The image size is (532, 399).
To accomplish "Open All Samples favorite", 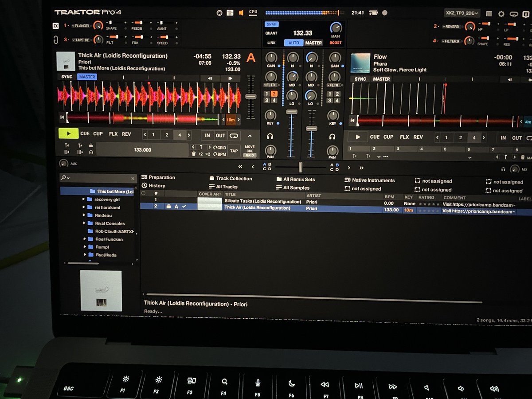I will tap(293, 188).
